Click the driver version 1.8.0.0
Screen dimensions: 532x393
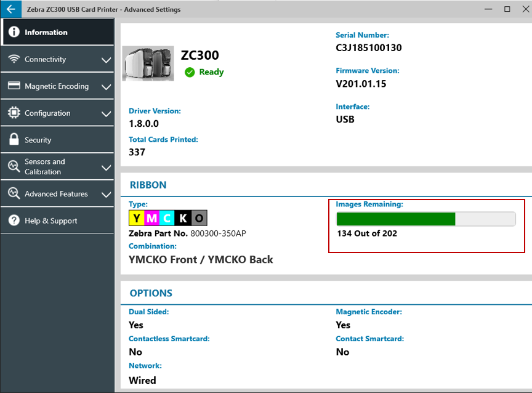pyautogui.click(x=143, y=124)
